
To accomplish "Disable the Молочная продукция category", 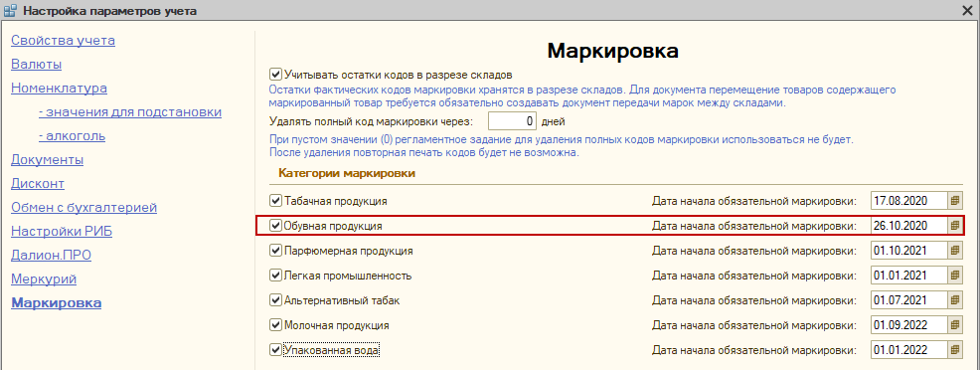I will coord(275,325).
